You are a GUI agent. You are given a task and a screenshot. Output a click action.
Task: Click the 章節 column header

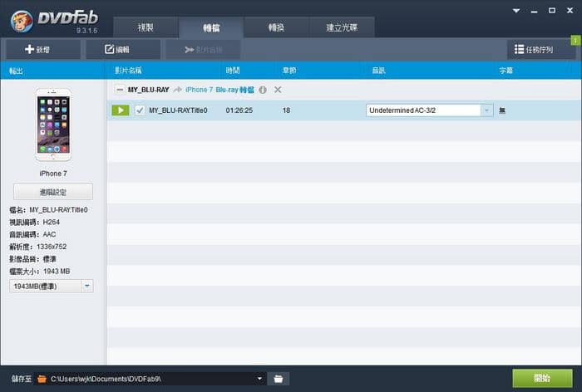[289, 71]
